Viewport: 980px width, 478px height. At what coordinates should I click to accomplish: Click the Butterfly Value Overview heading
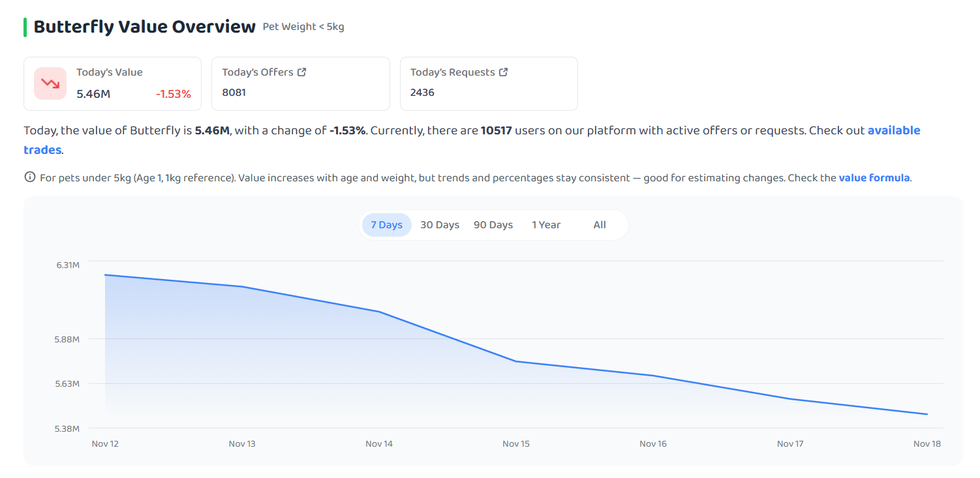pos(144,27)
